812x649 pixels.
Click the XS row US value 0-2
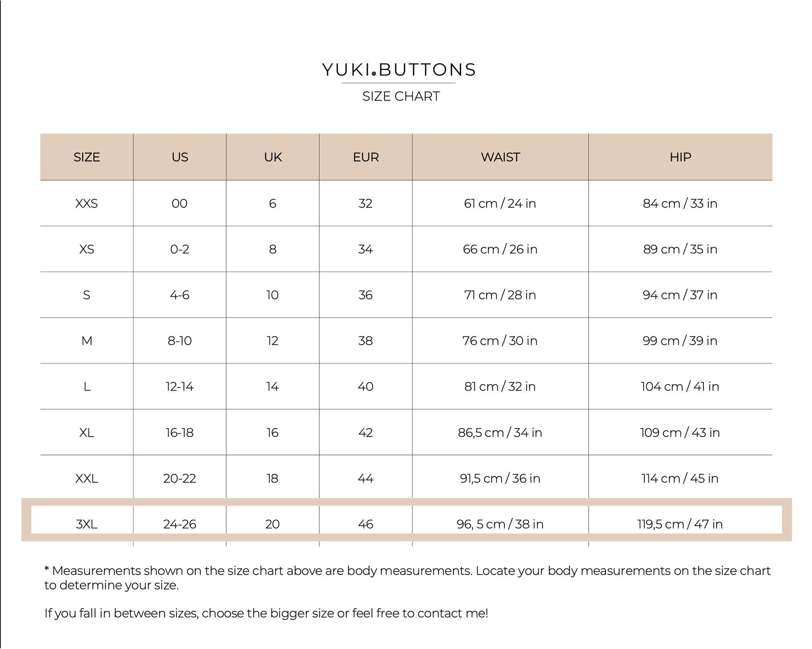pos(180,249)
